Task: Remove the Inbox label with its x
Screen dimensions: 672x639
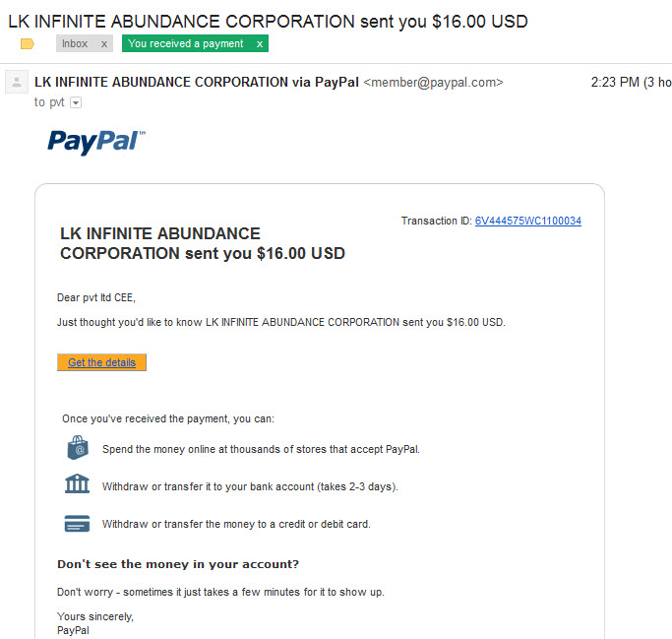Action: pyautogui.click(x=103, y=43)
